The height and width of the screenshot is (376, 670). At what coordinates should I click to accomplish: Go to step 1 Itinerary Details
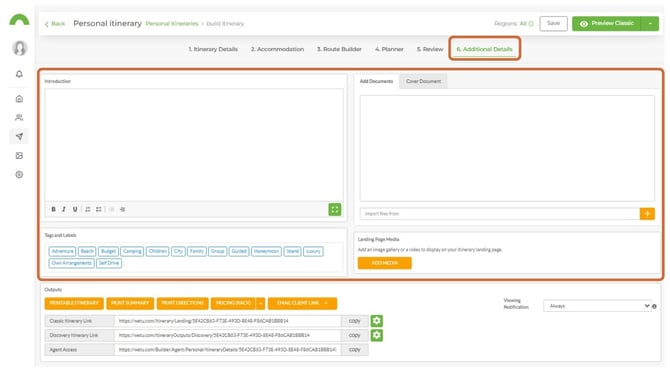(213, 49)
